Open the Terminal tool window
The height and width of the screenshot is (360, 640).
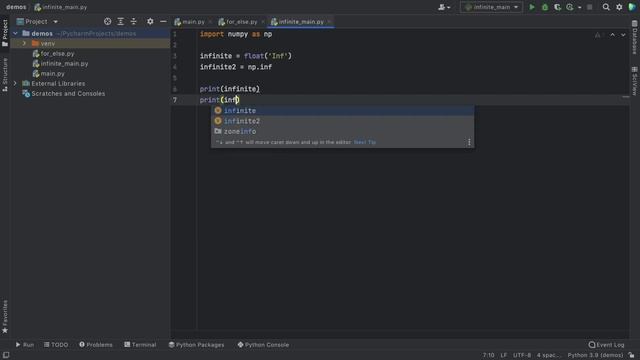click(140, 345)
